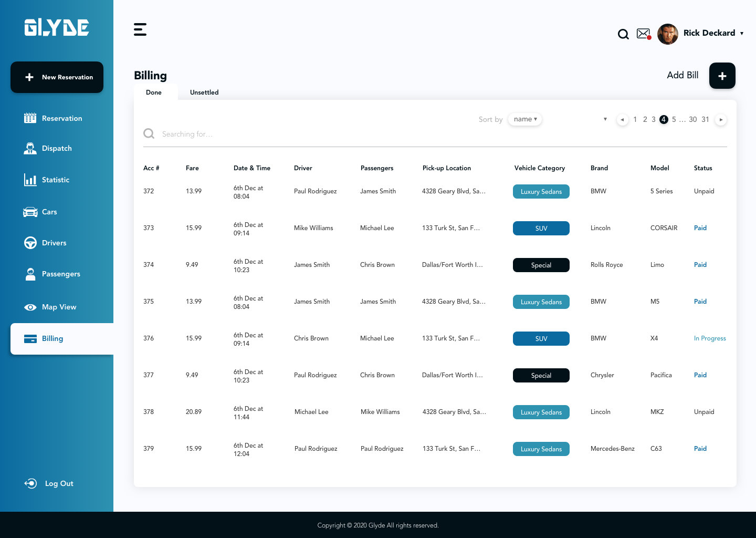The height and width of the screenshot is (538, 756).
Task: Click the Map View eye icon
Action: coord(30,307)
